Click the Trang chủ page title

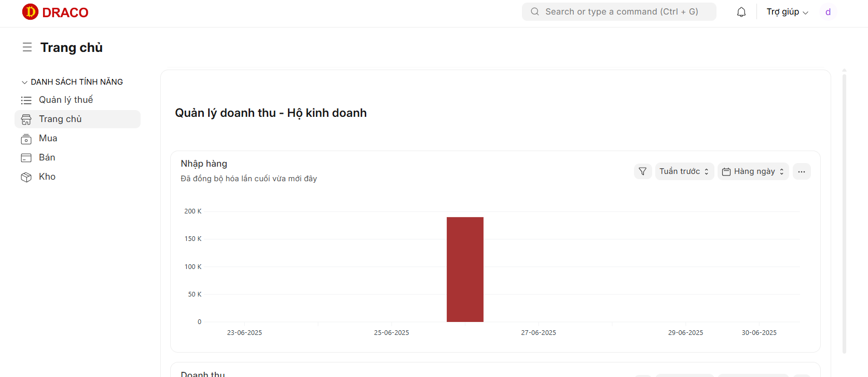[72, 47]
